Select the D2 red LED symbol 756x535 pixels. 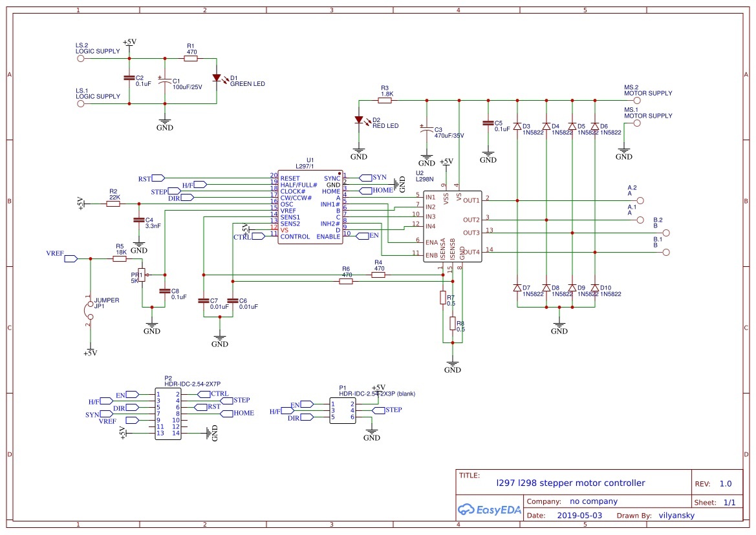tap(359, 120)
